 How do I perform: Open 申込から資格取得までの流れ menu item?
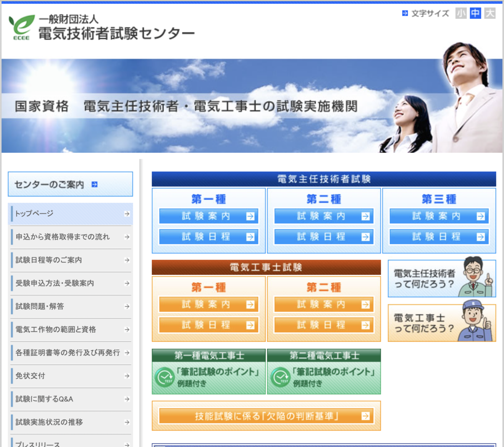(x=71, y=237)
